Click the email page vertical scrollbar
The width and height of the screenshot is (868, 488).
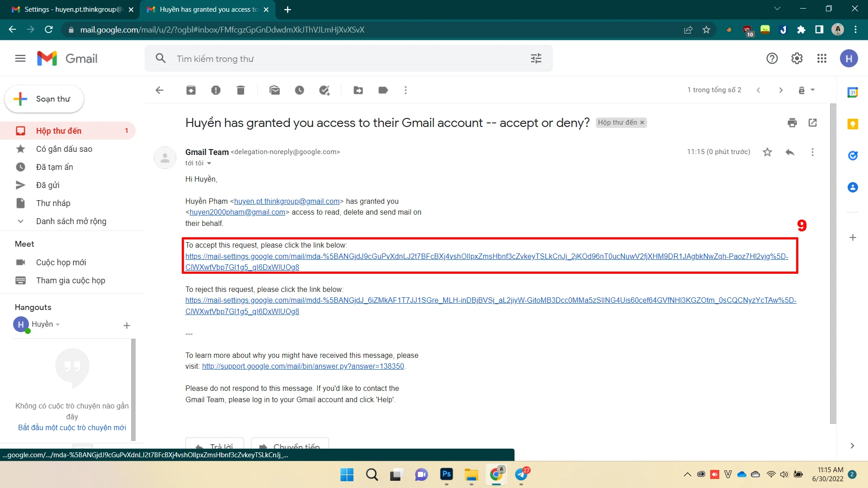[x=833, y=263]
